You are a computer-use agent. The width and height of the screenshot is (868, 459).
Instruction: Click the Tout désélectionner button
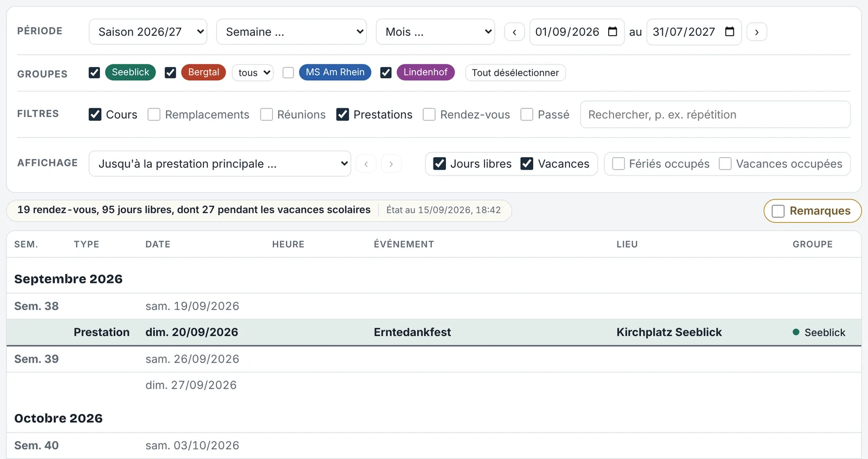pyautogui.click(x=515, y=73)
